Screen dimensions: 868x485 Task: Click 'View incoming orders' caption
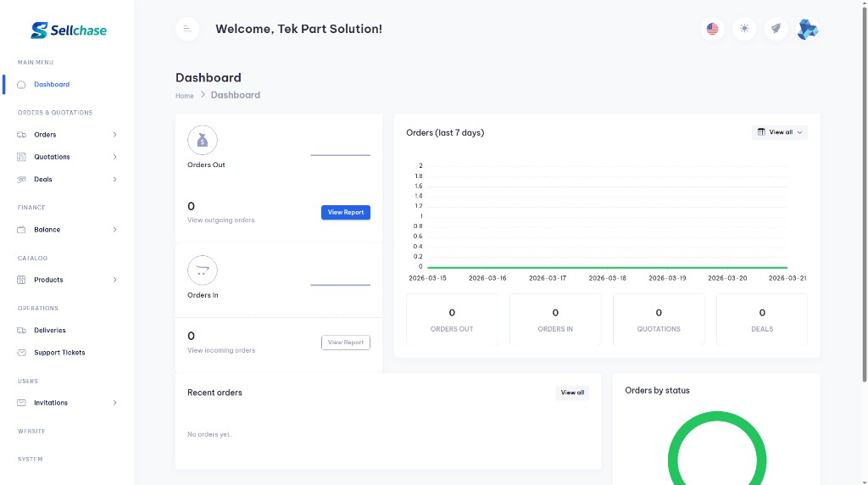coord(221,350)
